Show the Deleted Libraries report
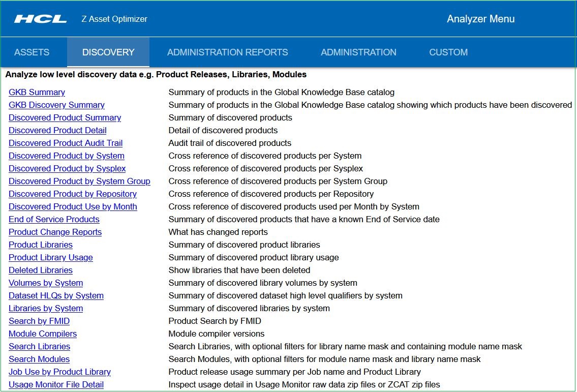The height and width of the screenshot is (392, 577). pyautogui.click(x=41, y=270)
